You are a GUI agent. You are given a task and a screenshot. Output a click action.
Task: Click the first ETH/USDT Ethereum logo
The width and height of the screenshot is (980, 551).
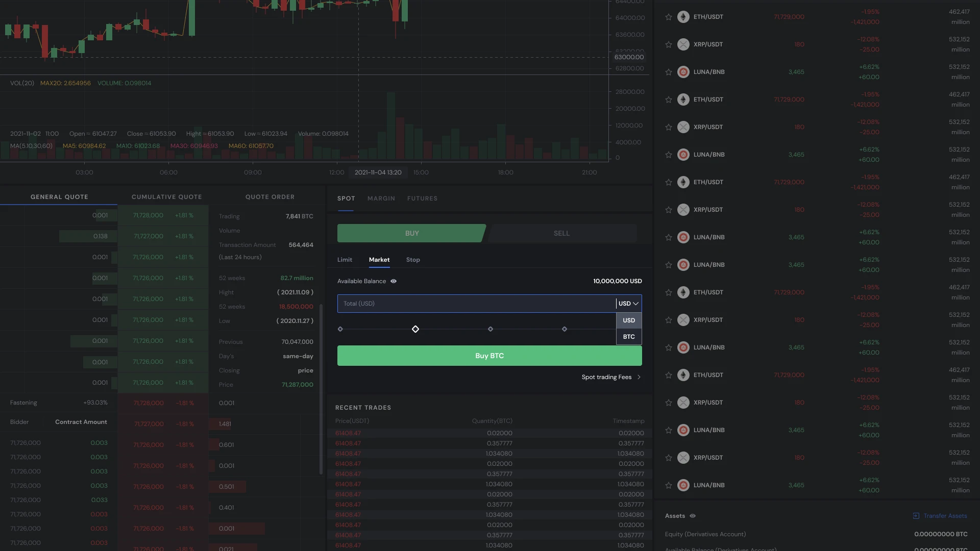683,17
